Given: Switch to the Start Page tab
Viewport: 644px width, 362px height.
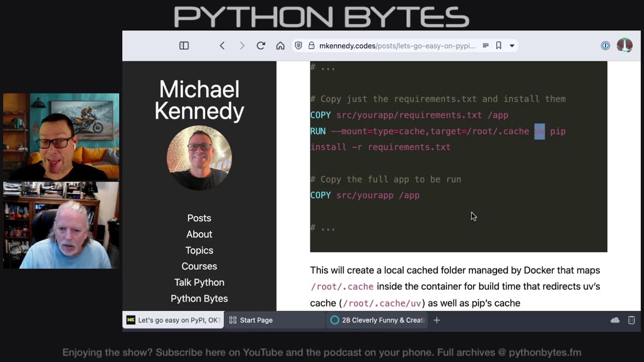Looking at the screenshot, I should click(x=275, y=320).
